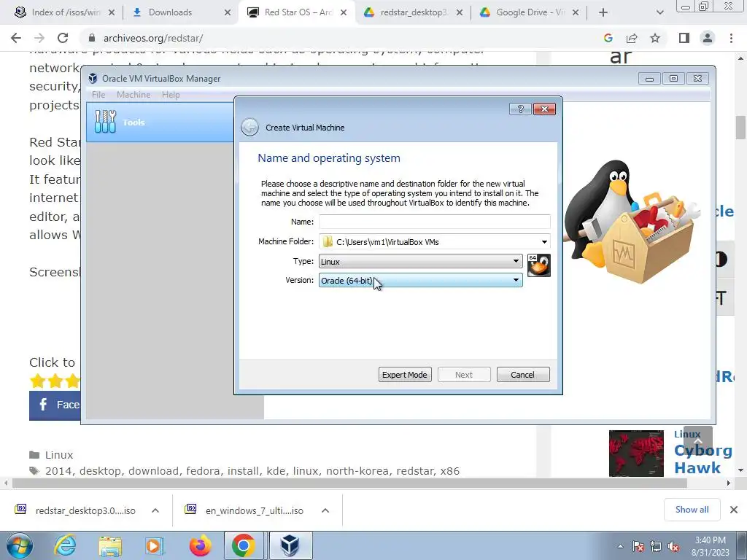
Task: Toggle Chrome side panel icon
Action: point(684,38)
